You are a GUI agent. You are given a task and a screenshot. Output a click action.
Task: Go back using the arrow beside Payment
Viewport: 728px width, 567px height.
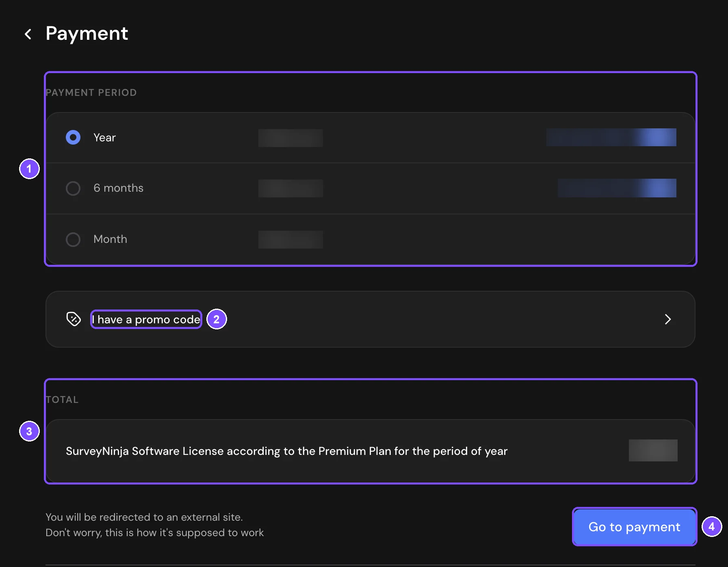pyautogui.click(x=28, y=34)
